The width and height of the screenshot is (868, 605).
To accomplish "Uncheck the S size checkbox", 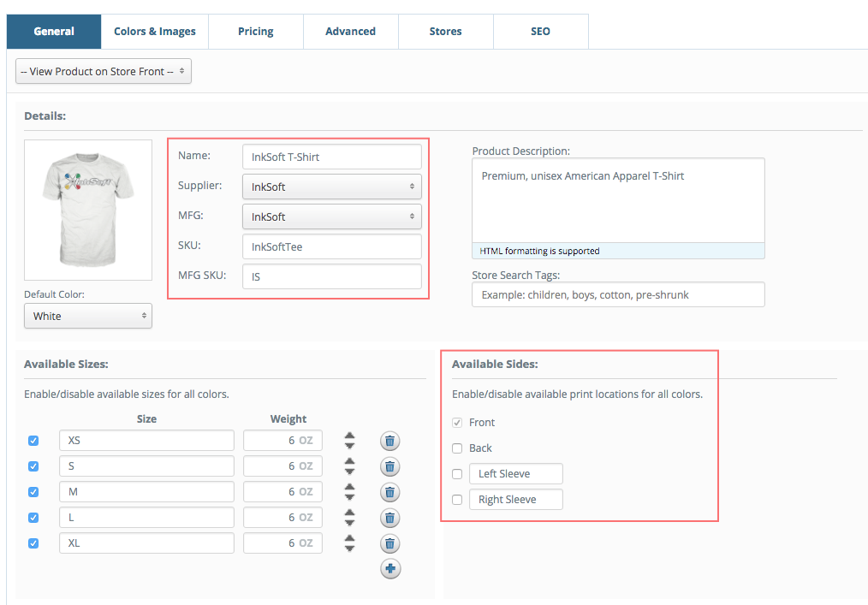I will (x=33, y=466).
